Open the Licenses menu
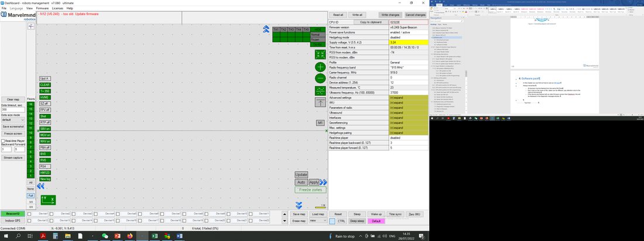644x241 pixels. pyautogui.click(x=57, y=8)
